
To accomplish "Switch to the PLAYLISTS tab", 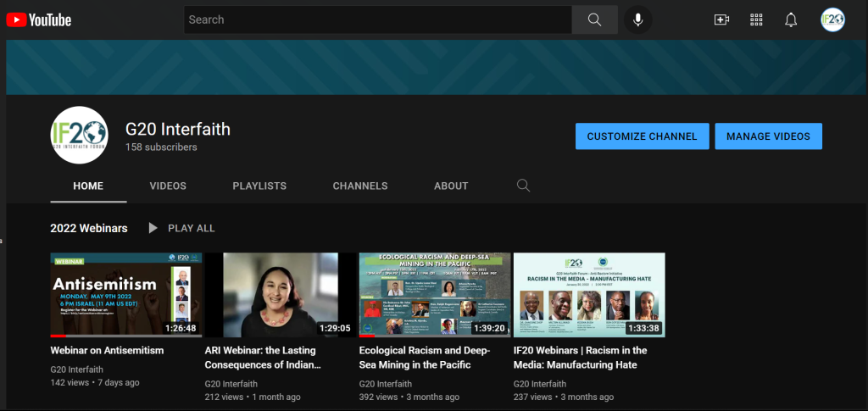I will tap(259, 186).
